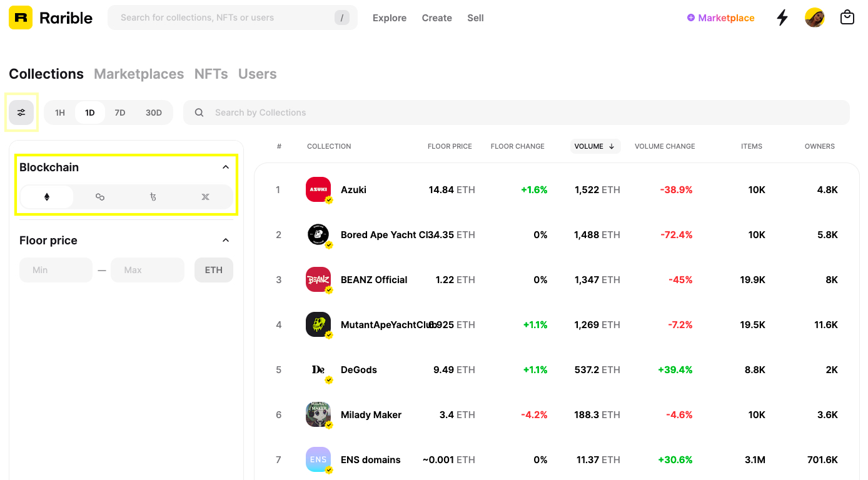Sort by the Volume column header

coord(595,146)
